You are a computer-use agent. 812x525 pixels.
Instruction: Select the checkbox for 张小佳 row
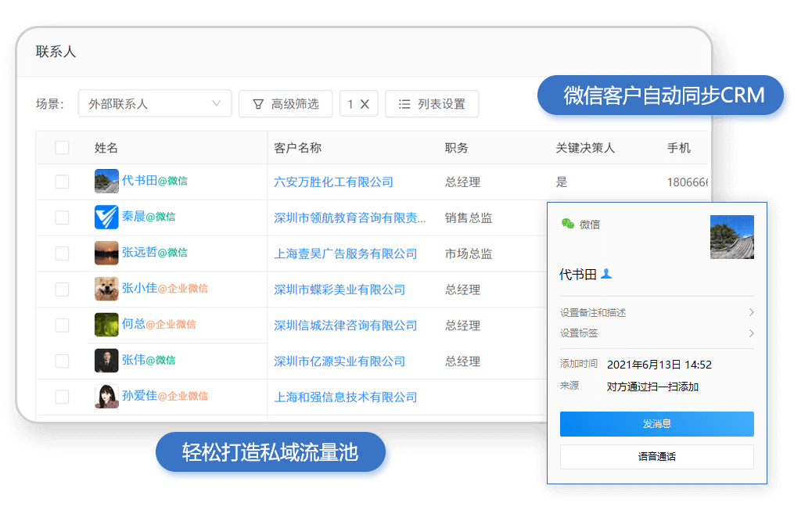(62, 289)
